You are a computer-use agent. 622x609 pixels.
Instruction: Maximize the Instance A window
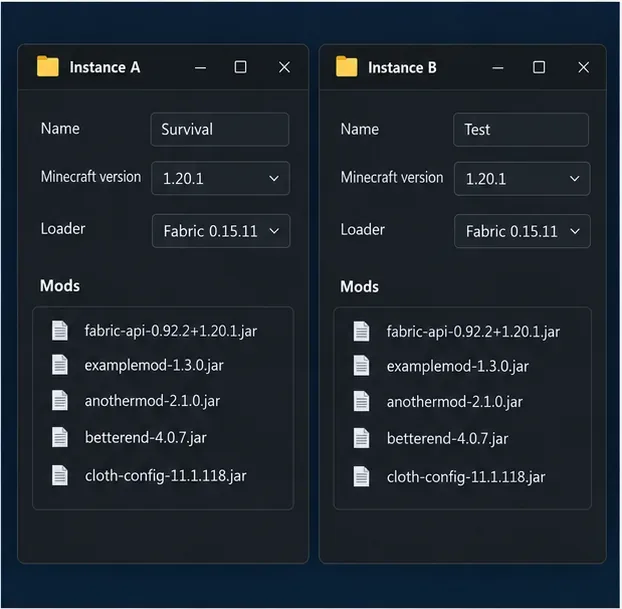coord(240,67)
